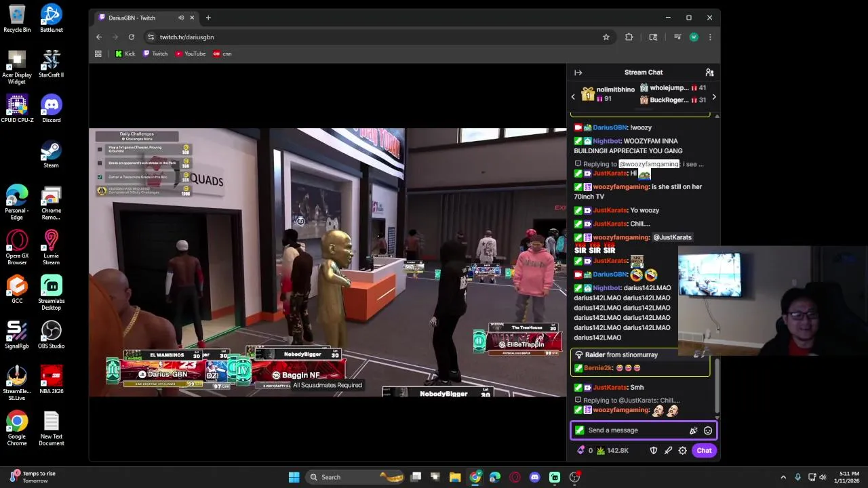The image size is (868, 488).
Task: Open the Twitch bookmark
Action: tap(155, 54)
